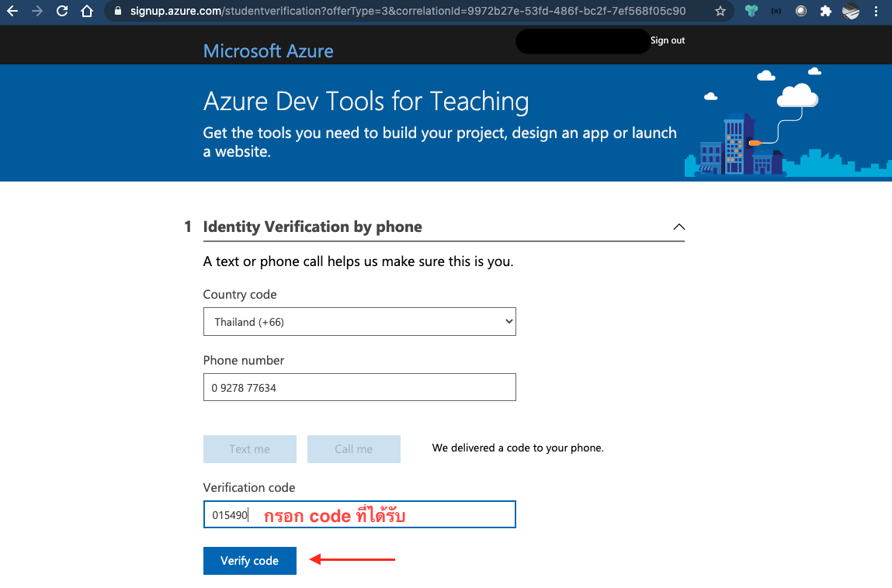Image resolution: width=892 pixels, height=588 pixels.
Task: Click the padlock site info icon
Action: [118, 12]
